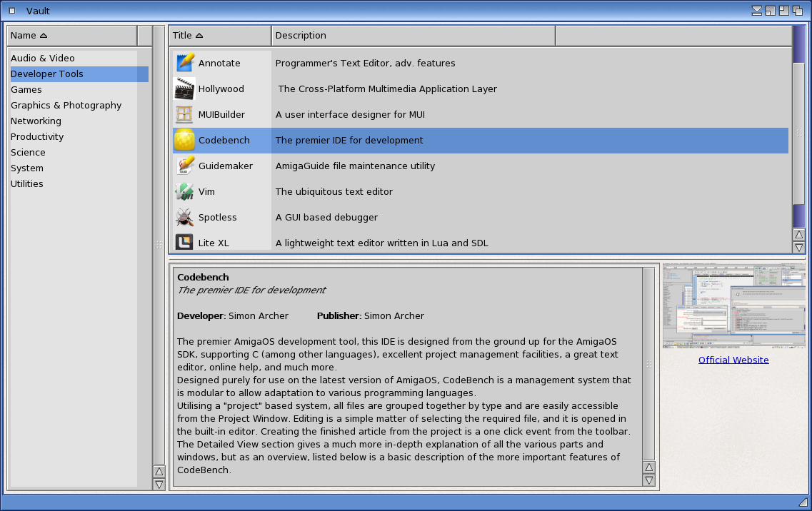The width and height of the screenshot is (812, 511).
Task: Sort categories by the Name column header
Action: coord(71,36)
